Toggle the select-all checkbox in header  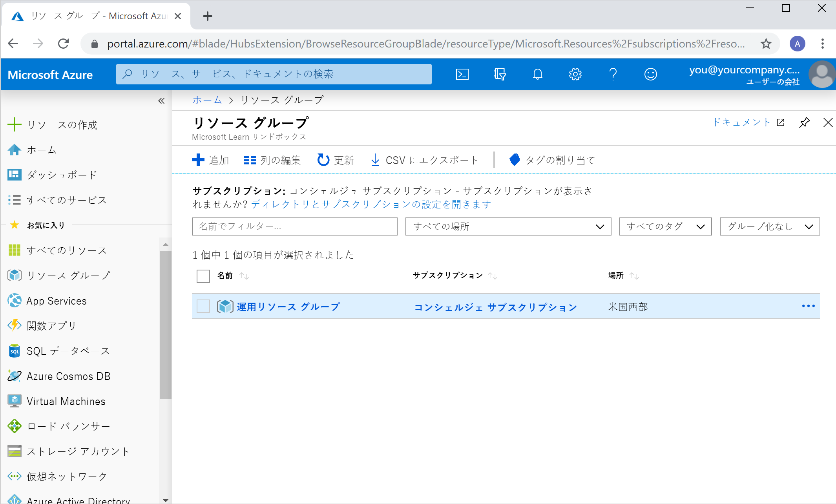pos(203,276)
